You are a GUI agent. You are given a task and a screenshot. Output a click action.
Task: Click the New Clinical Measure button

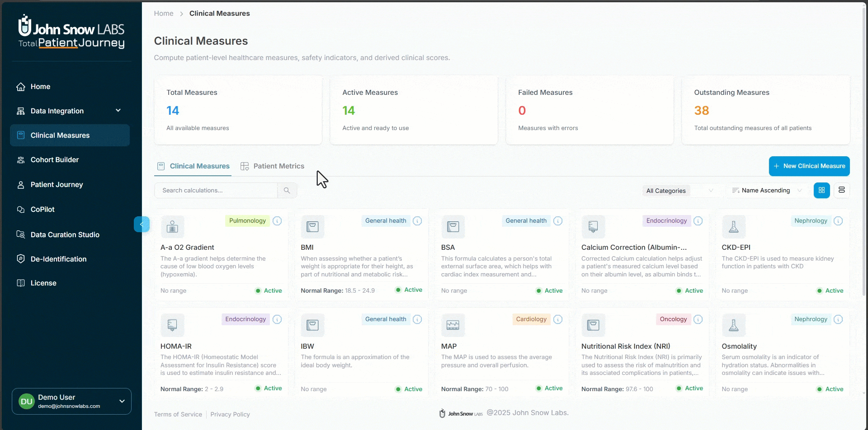(x=809, y=166)
